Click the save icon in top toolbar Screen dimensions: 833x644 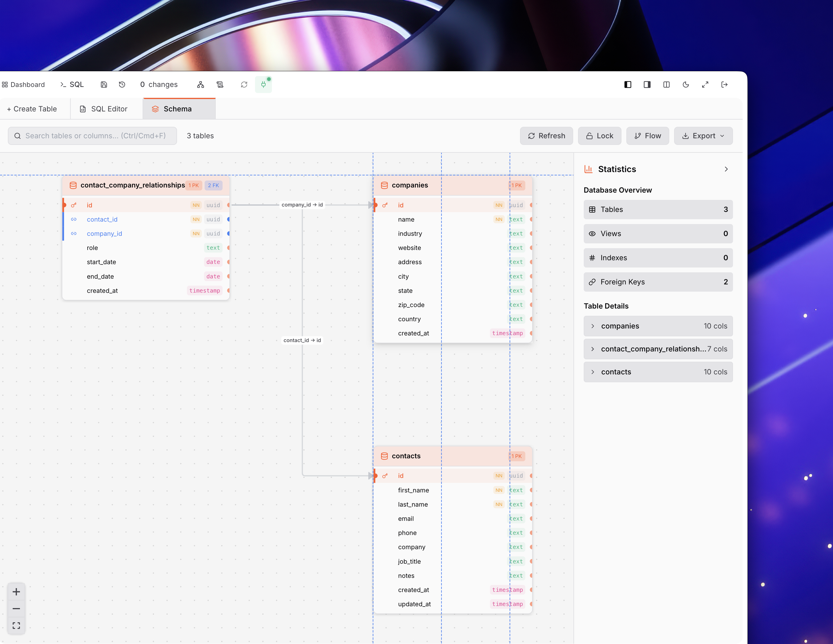104,85
